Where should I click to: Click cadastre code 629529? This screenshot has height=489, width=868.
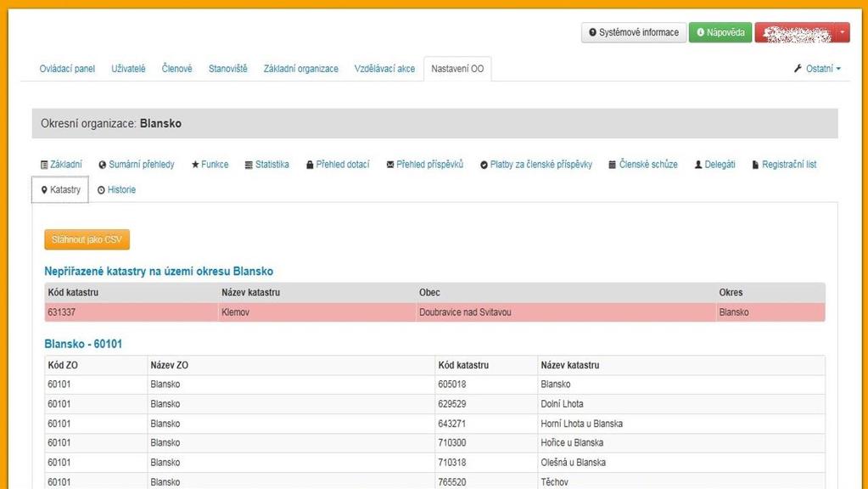tap(451, 404)
